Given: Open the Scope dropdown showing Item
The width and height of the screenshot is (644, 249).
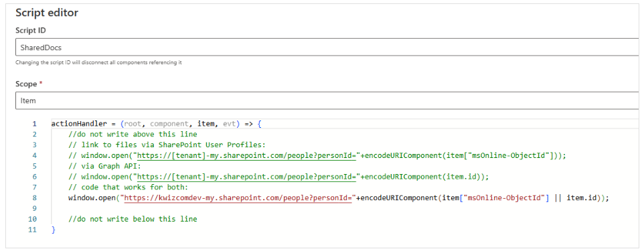Looking at the screenshot, I should coord(329,100).
